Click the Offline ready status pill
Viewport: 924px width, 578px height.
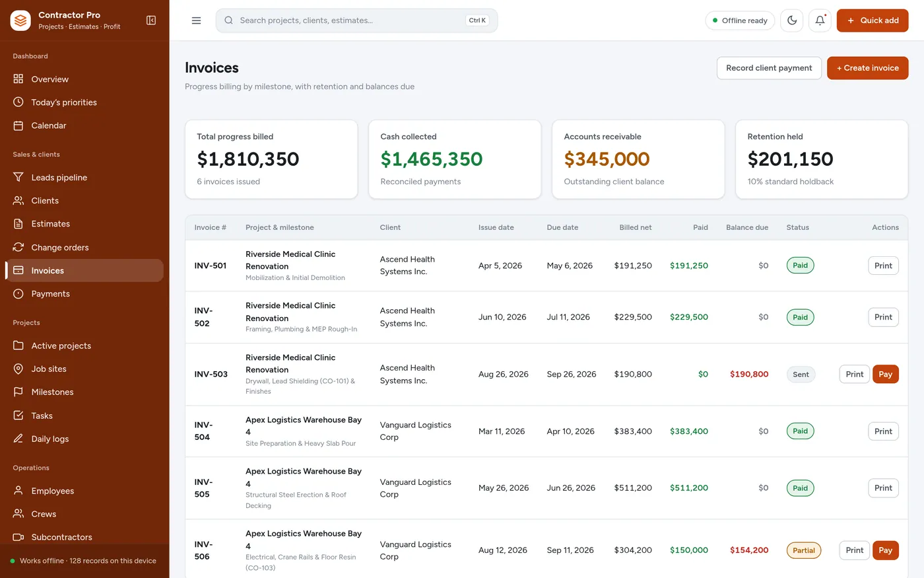[740, 20]
